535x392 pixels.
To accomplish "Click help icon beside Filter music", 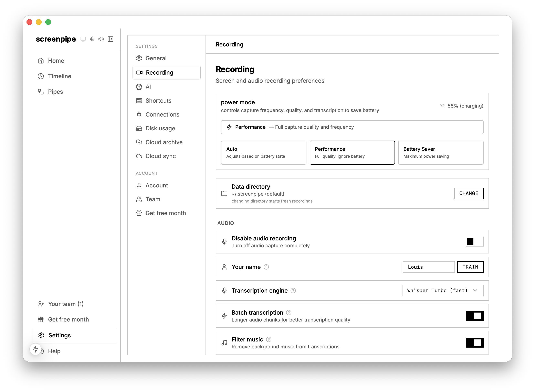I will 269,340.
